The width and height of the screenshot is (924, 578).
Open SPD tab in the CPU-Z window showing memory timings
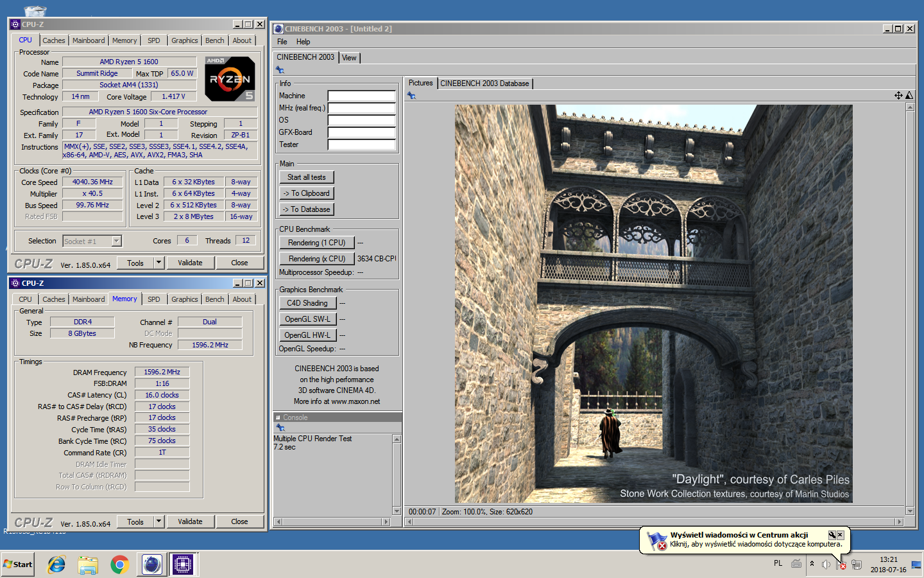pos(154,299)
